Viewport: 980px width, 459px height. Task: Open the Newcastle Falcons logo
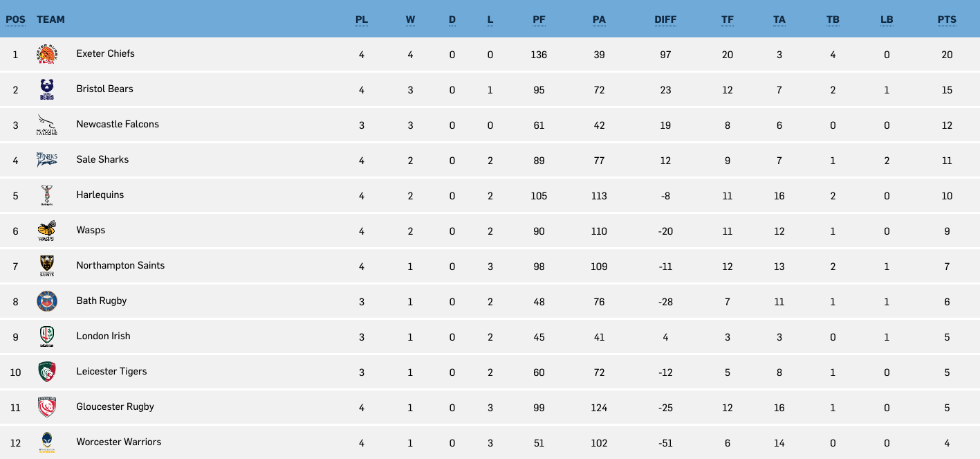(x=47, y=125)
